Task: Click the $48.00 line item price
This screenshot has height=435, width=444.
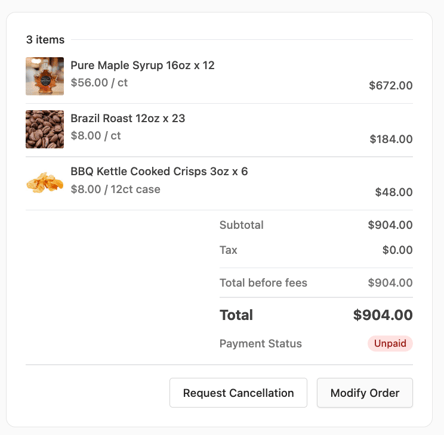Action: point(394,192)
